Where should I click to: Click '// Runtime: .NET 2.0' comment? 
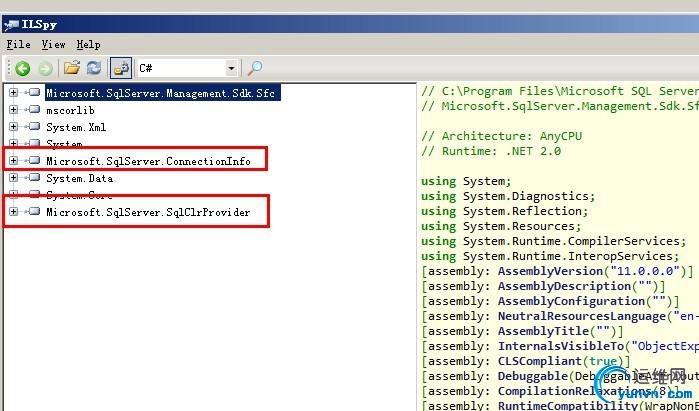click(x=491, y=151)
